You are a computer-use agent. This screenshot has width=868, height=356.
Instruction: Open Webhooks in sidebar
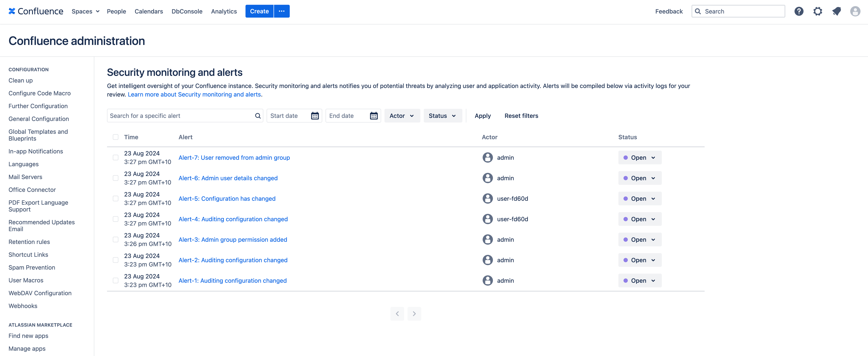(x=23, y=306)
